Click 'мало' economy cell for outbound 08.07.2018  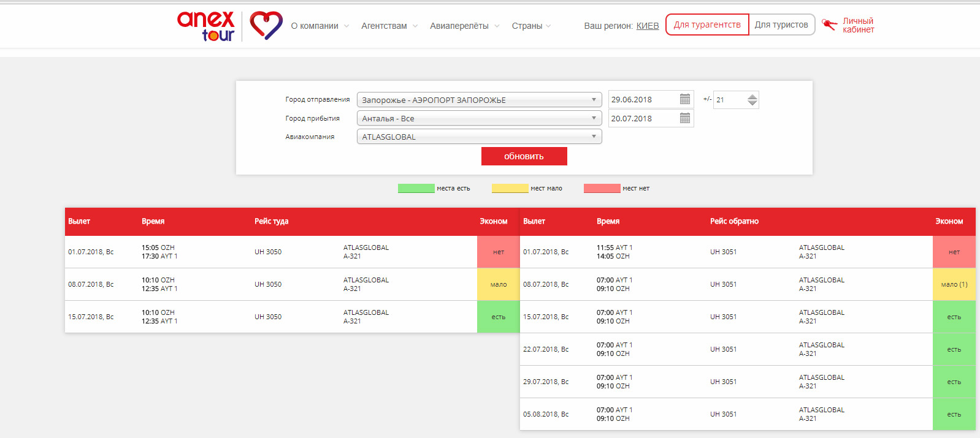click(499, 284)
